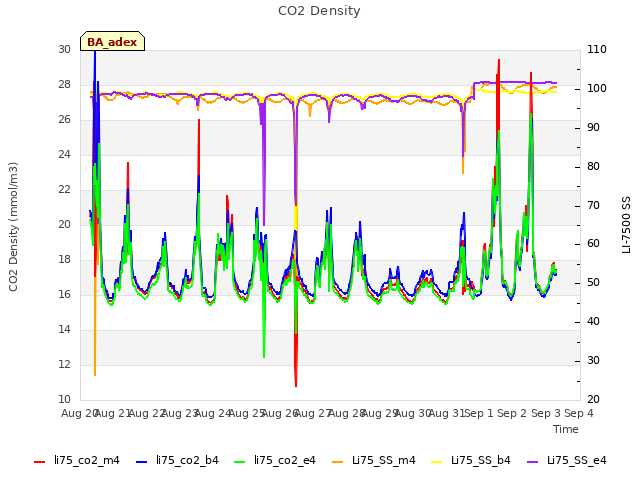640x480 pixels.
Task: Click the 100 right y-axis tick label
Action: tap(597, 89)
